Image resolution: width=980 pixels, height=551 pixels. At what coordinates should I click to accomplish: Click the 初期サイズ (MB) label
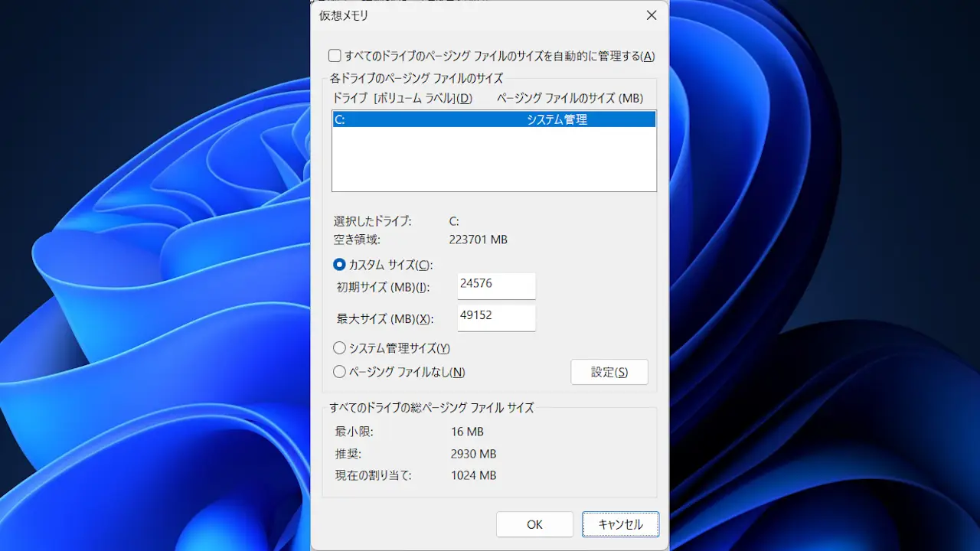coord(383,288)
